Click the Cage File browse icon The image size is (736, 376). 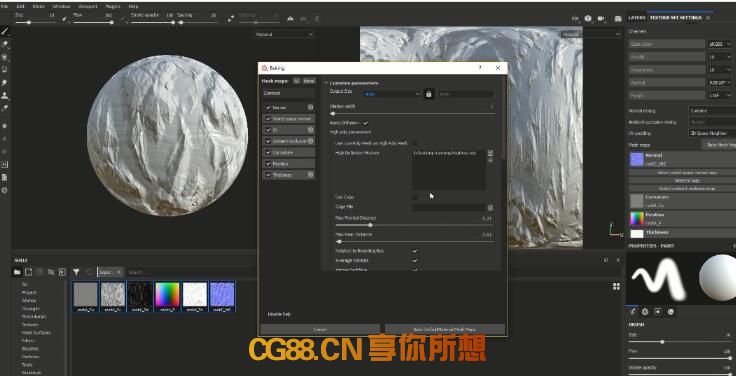tap(490, 207)
